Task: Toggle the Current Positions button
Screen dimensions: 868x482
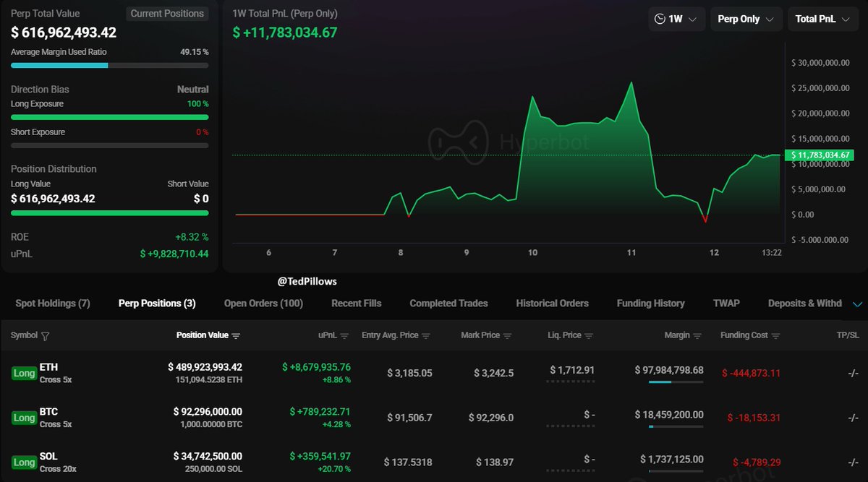Action: pyautogui.click(x=167, y=14)
